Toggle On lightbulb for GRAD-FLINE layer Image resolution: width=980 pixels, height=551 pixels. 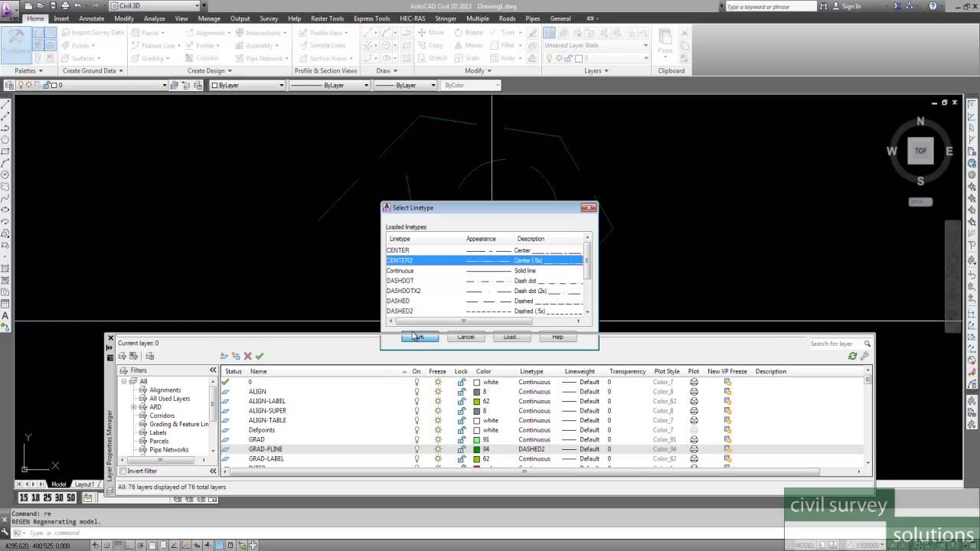tap(416, 449)
